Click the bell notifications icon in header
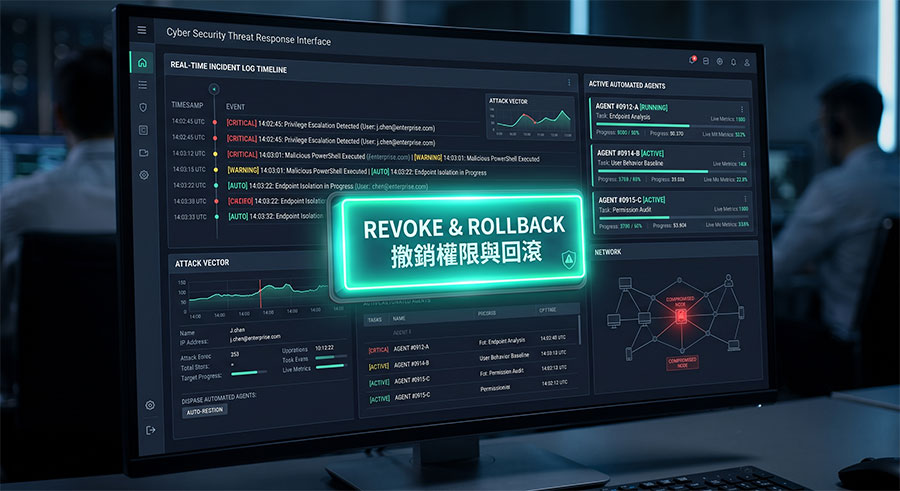 click(733, 61)
